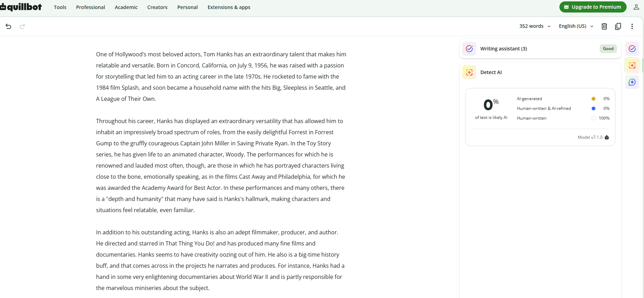This screenshot has height=298, width=644.
Task: Click the Human-written & AI-refined label
Action: click(544, 108)
